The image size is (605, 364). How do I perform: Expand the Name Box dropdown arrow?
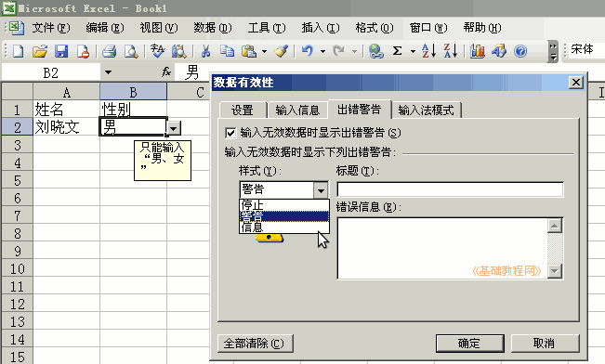108,72
